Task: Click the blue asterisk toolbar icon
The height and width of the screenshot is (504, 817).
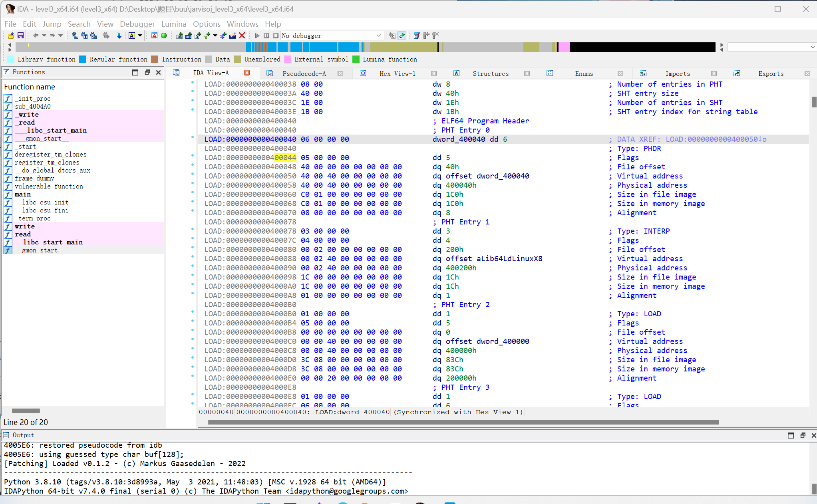Action: tap(223, 36)
